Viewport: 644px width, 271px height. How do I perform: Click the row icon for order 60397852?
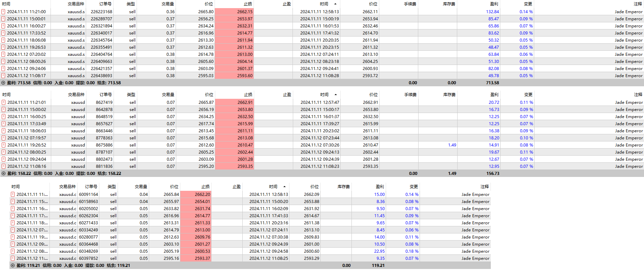[x=13, y=258]
